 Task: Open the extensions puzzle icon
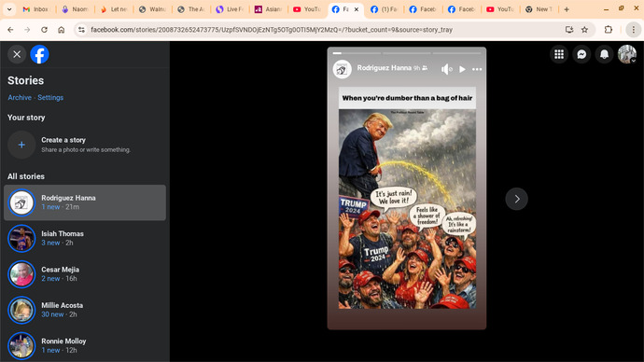609,30
